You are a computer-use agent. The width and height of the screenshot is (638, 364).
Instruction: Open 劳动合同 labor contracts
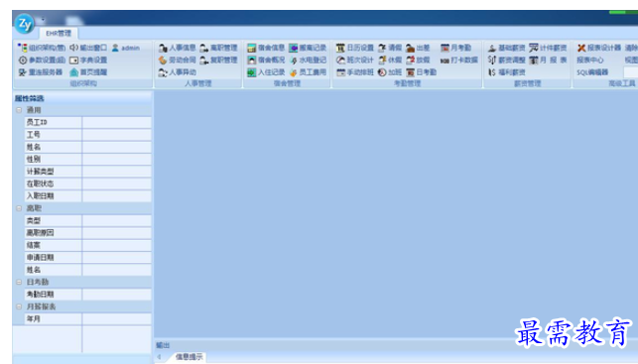[x=177, y=61]
